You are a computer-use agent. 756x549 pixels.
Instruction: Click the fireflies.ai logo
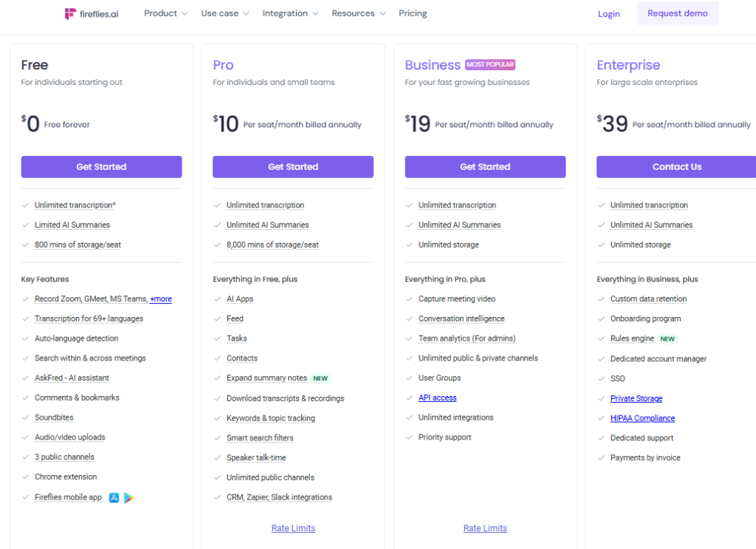(91, 13)
